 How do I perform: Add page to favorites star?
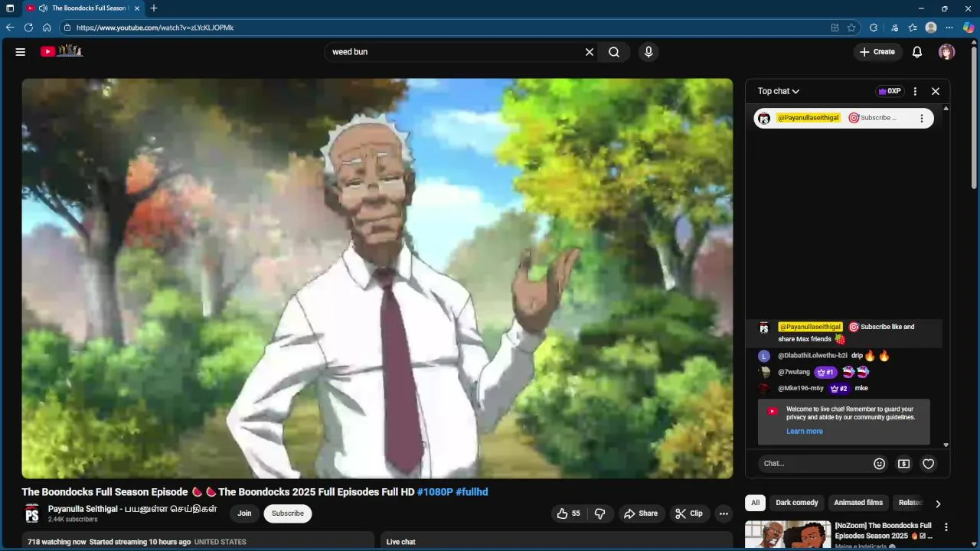click(x=851, y=28)
